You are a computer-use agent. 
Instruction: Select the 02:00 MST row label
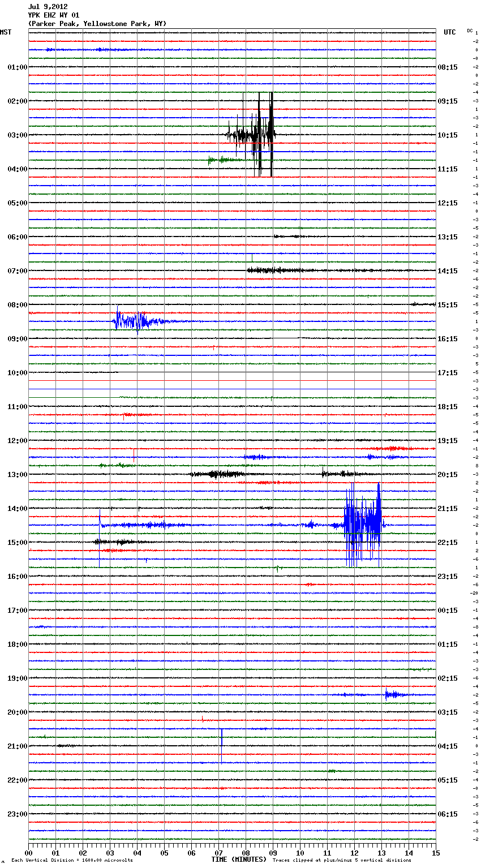pos(18,101)
